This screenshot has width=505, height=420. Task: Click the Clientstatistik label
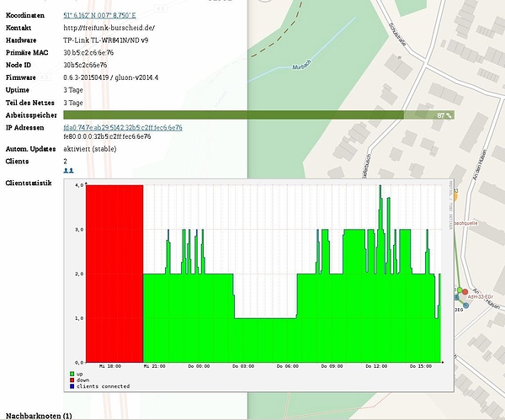click(x=29, y=183)
